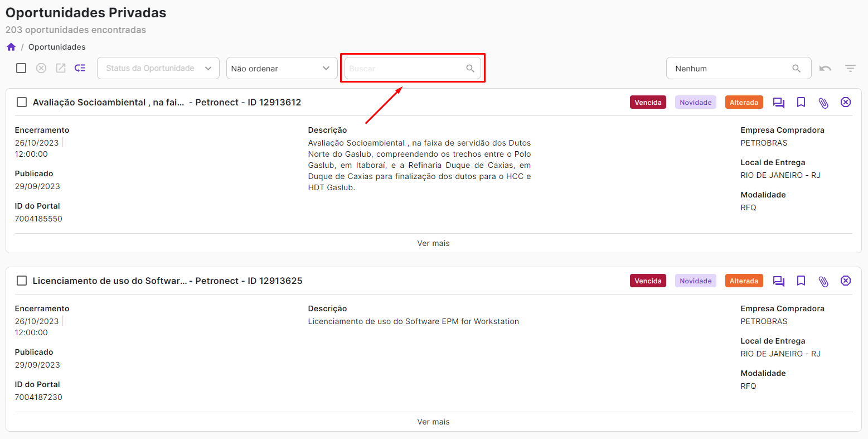This screenshot has height=439, width=868.
Task: Bookmark the Avaliação Socioambiental opportunity
Action: click(801, 103)
